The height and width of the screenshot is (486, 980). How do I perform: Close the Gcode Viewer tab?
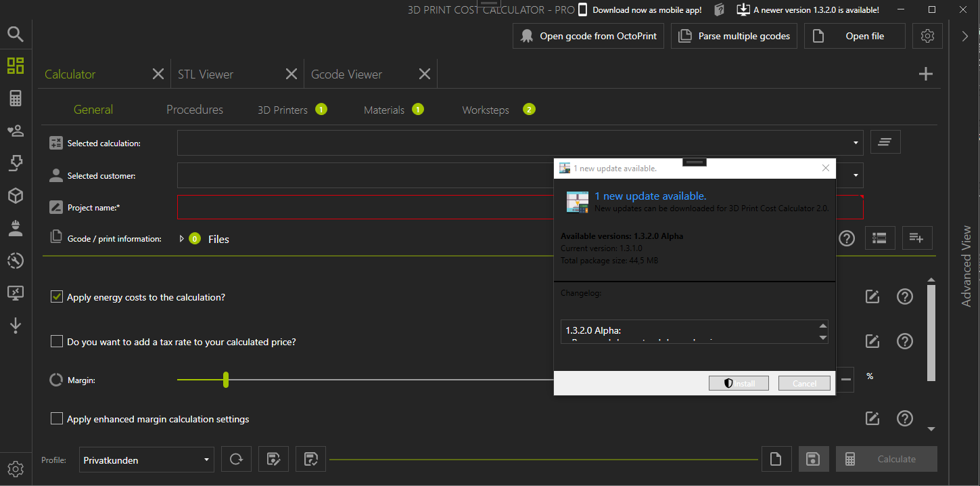[x=425, y=74]
